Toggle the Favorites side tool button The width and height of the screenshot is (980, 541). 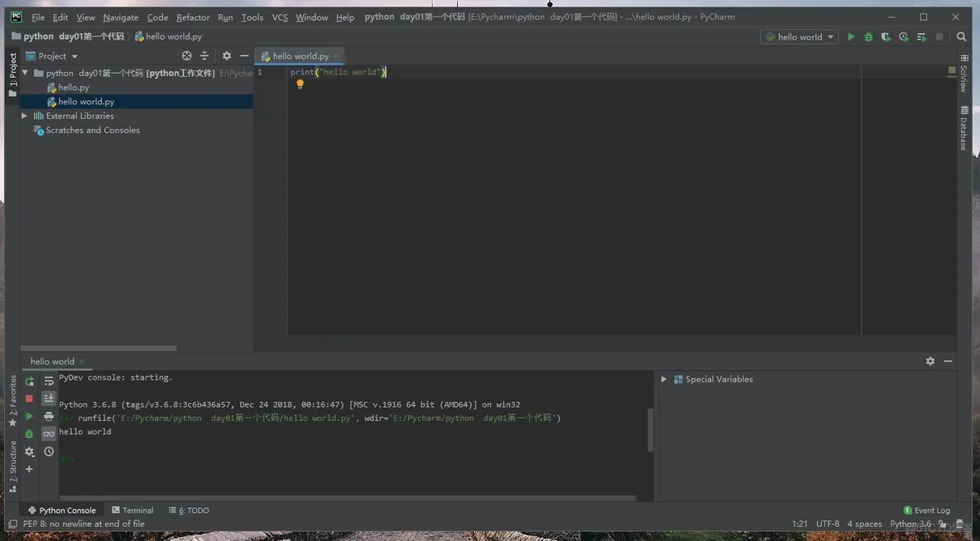click(12, 401)
